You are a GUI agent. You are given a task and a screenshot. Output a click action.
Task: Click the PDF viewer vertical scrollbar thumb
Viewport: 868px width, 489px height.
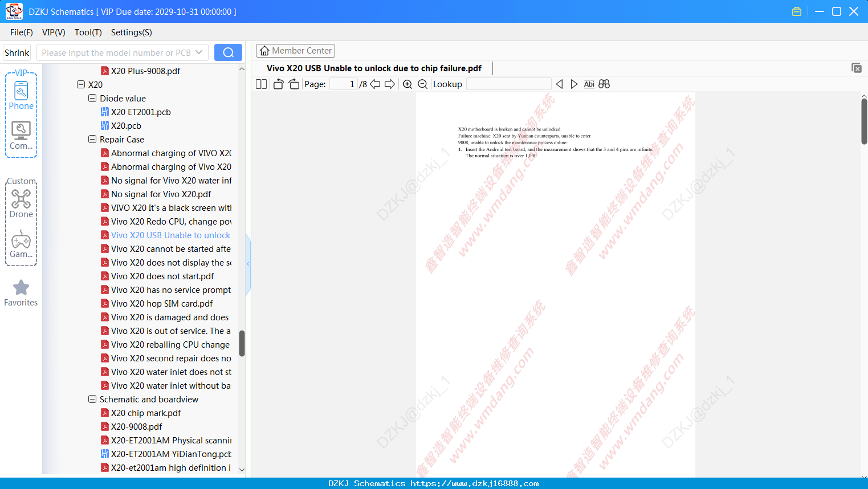pos(864,121)
